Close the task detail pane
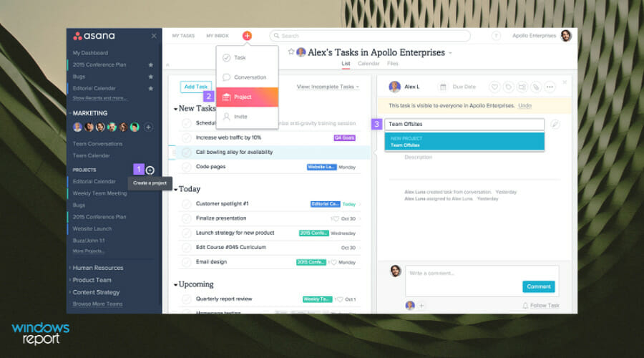Viewport: 644px width, 358px height. coord(565,82)
